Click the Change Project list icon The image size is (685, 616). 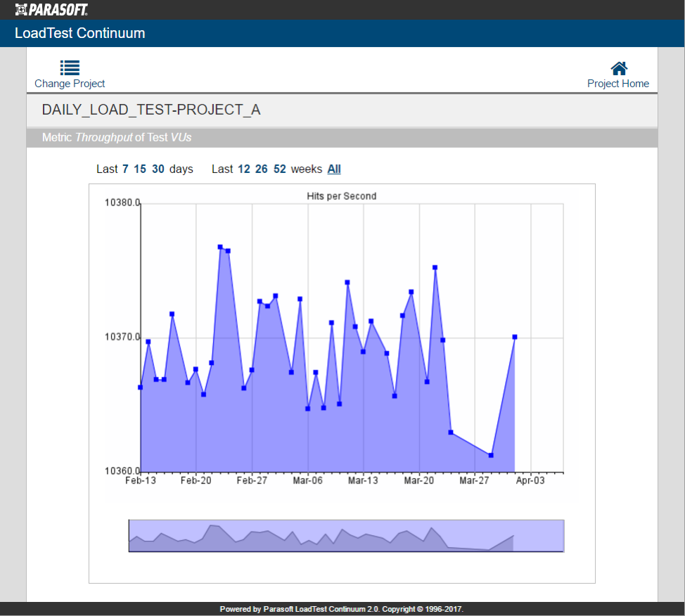70,68
